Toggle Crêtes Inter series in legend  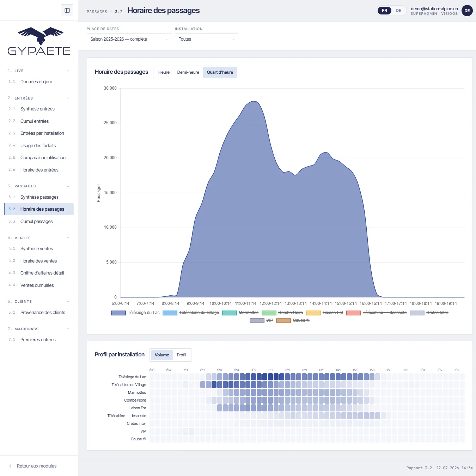coord(429,313)
